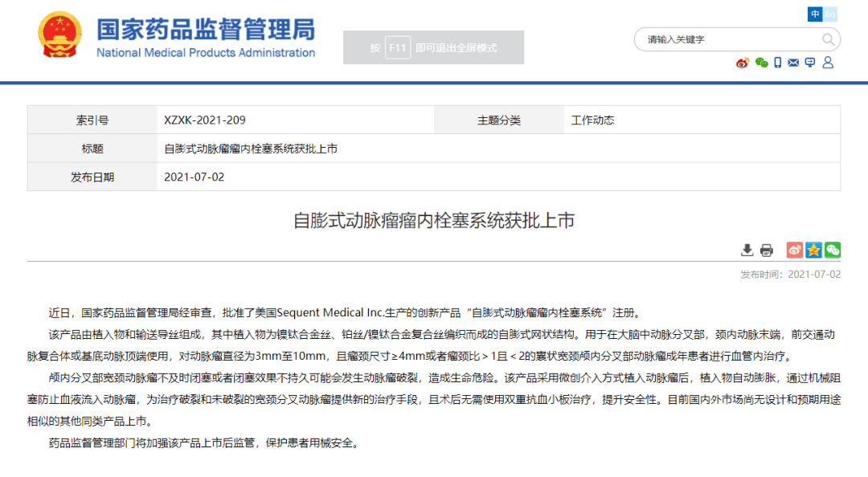The height and width of the screenshot is (477, 868).
Task: Open the user account icon in header
Action: [828, 63]
